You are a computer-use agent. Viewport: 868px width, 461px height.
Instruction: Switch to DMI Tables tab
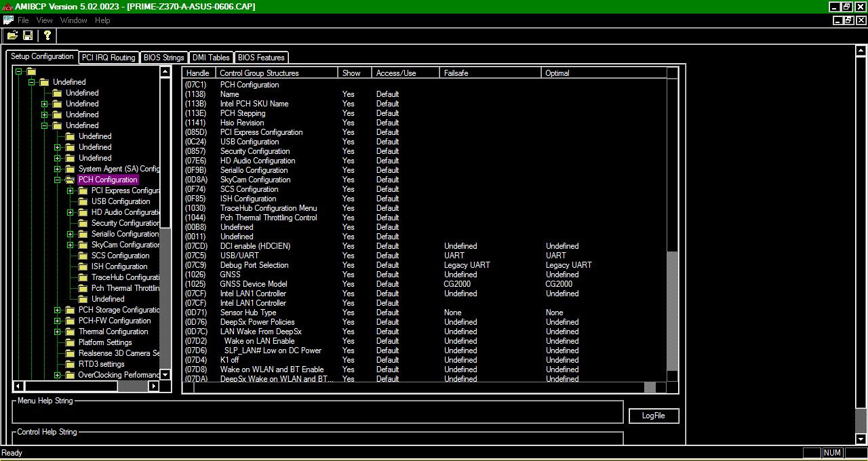[x=210, y=58]
